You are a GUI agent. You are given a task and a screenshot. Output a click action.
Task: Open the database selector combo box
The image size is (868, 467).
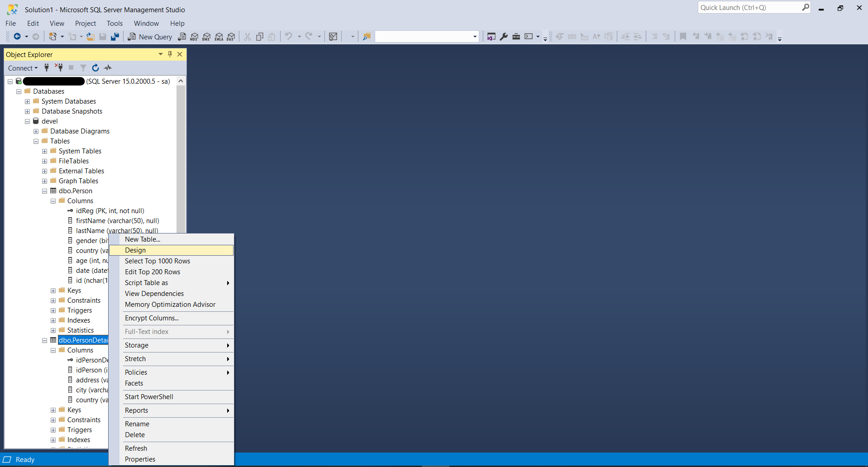[x=427, y=37]
